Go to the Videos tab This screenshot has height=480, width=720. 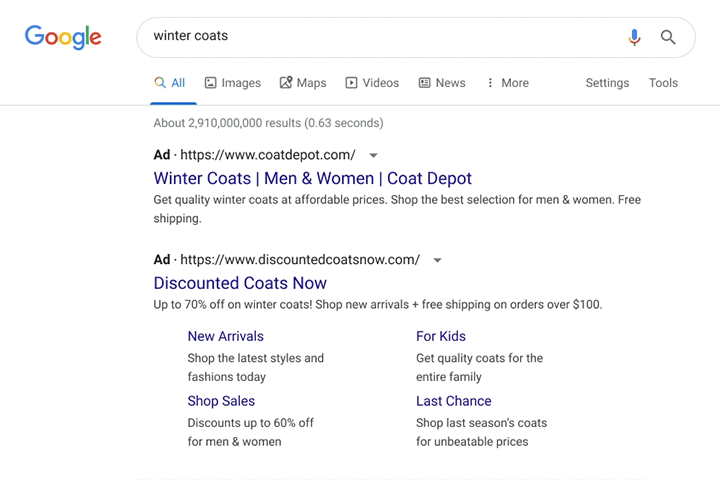[372, 83]
